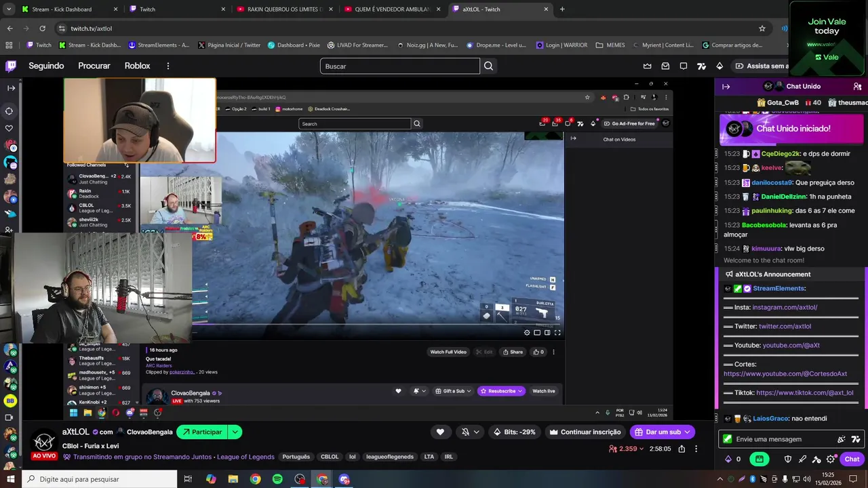Open the MEMES bookmarks folder
Image resolution: width=868 pixels, height=488 pixels.
tap(610, 45)
